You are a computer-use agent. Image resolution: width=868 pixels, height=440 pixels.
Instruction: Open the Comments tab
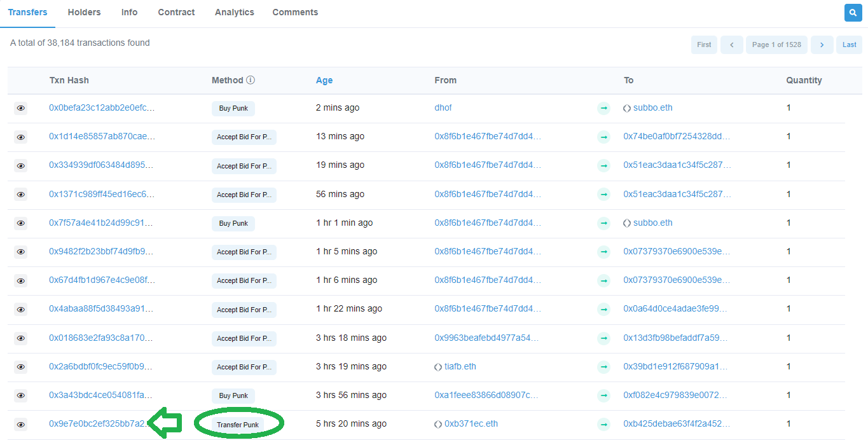[x=295, y=13]
